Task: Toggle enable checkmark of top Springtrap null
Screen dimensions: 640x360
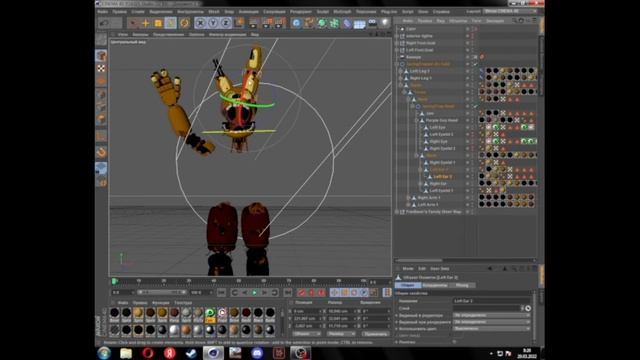Action: 475,64
